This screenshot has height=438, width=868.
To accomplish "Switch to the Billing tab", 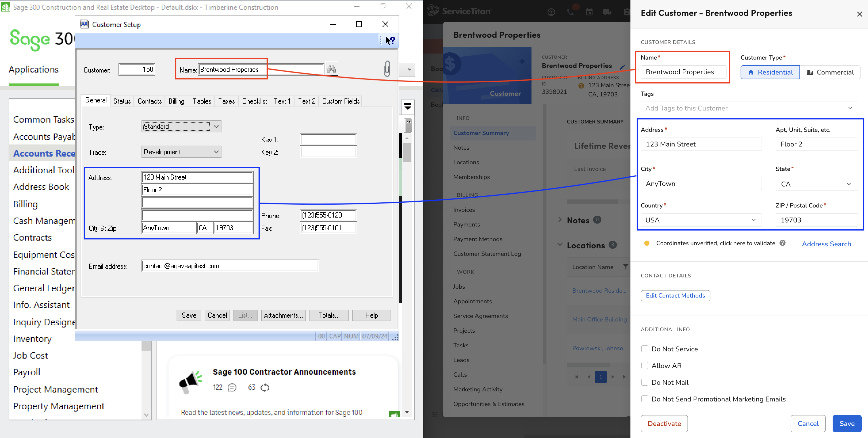I will pos(176,101).
